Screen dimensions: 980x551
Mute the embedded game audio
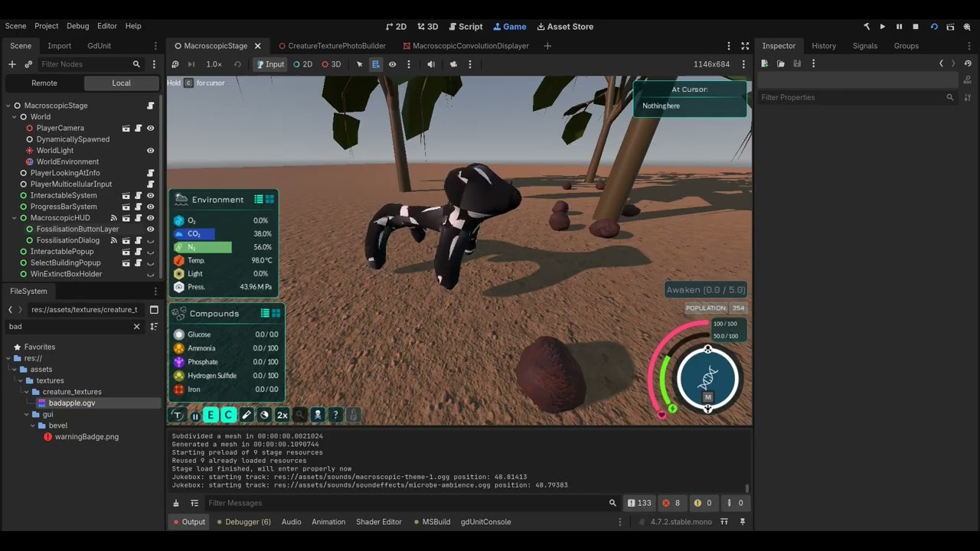click(431, 64)
